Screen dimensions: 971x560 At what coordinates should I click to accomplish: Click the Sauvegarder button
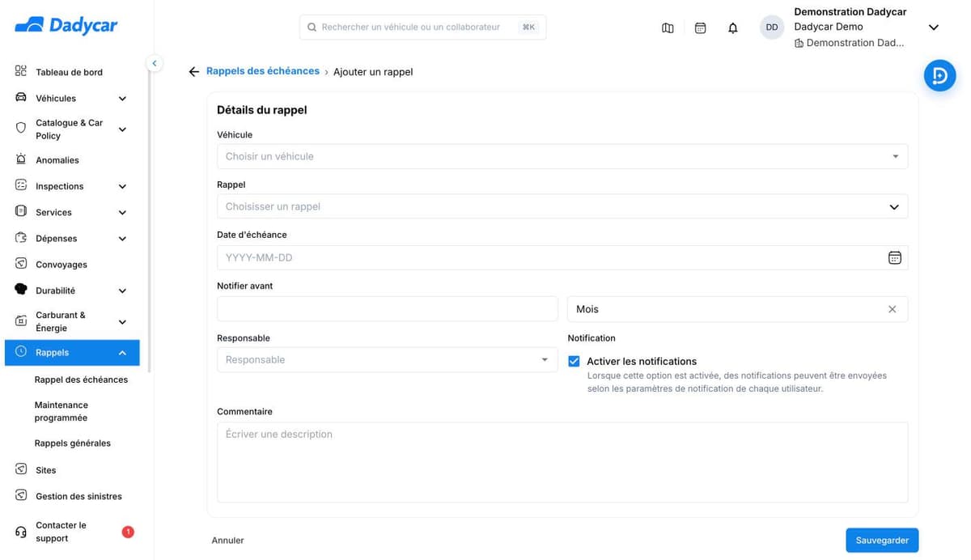[x=882, y=541]
